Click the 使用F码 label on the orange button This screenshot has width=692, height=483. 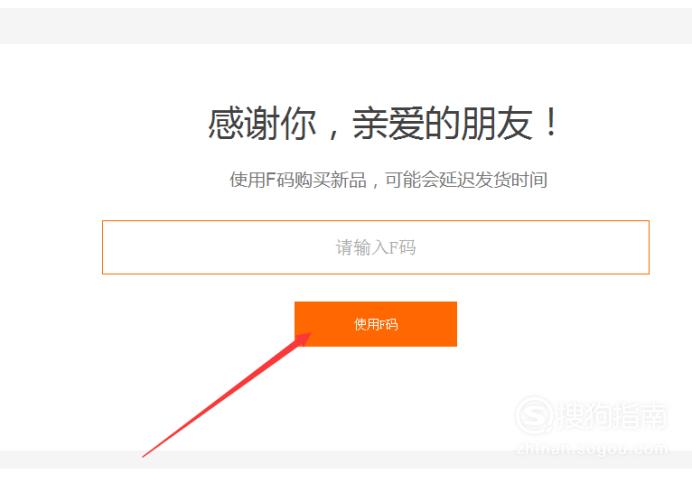(x=376, y=325)
